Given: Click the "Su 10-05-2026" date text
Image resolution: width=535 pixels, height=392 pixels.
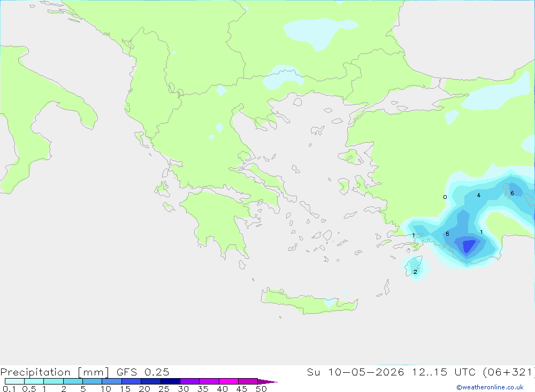Looking at the screenshot, I should (355, 372).
